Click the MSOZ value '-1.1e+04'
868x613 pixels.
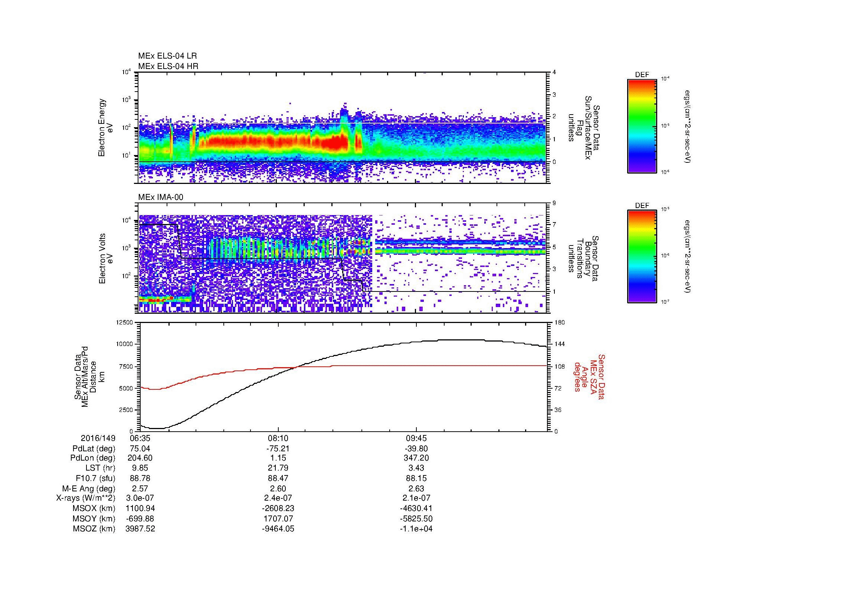click(x=416, y=529)
